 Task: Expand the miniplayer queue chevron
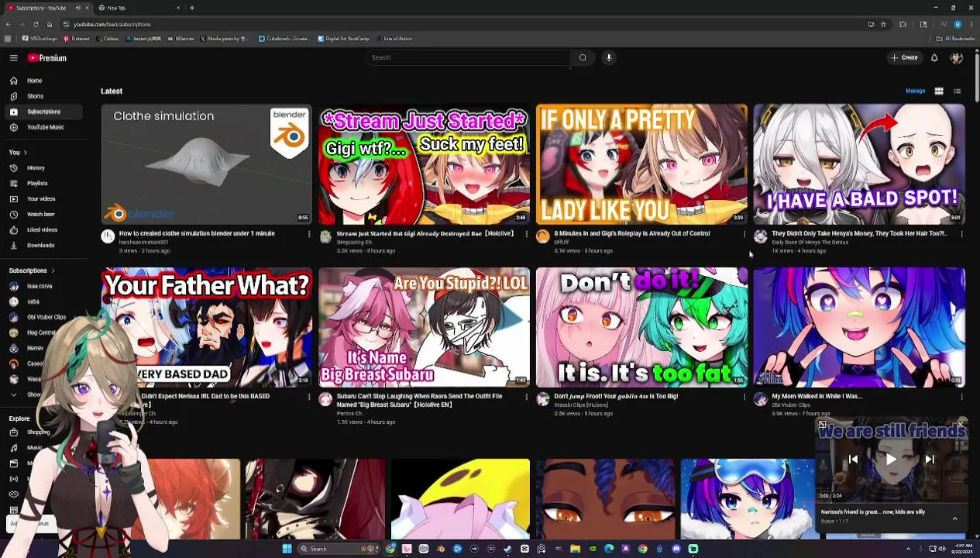coord(954,518)
